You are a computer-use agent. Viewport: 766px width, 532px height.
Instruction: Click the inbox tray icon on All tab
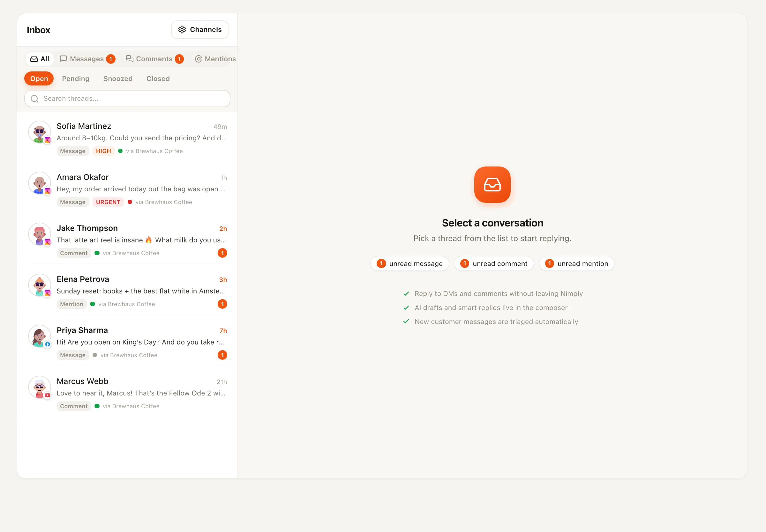tap(34, 59)
